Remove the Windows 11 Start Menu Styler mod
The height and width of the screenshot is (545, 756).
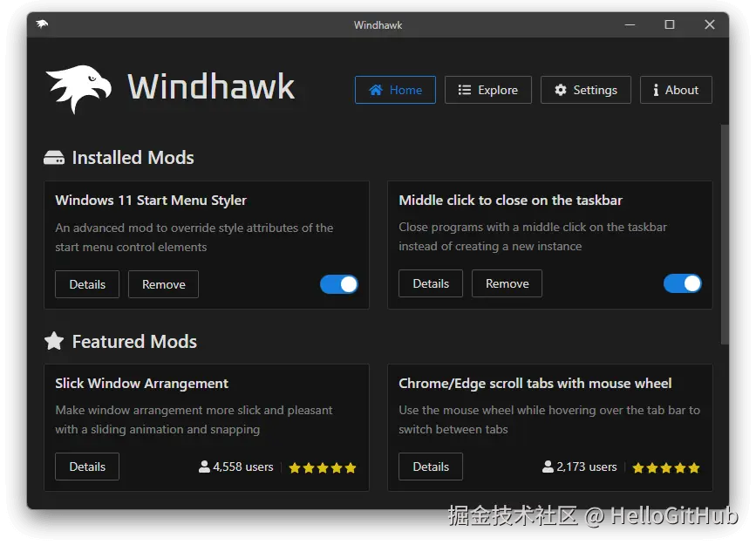click(x=163, y=284)
